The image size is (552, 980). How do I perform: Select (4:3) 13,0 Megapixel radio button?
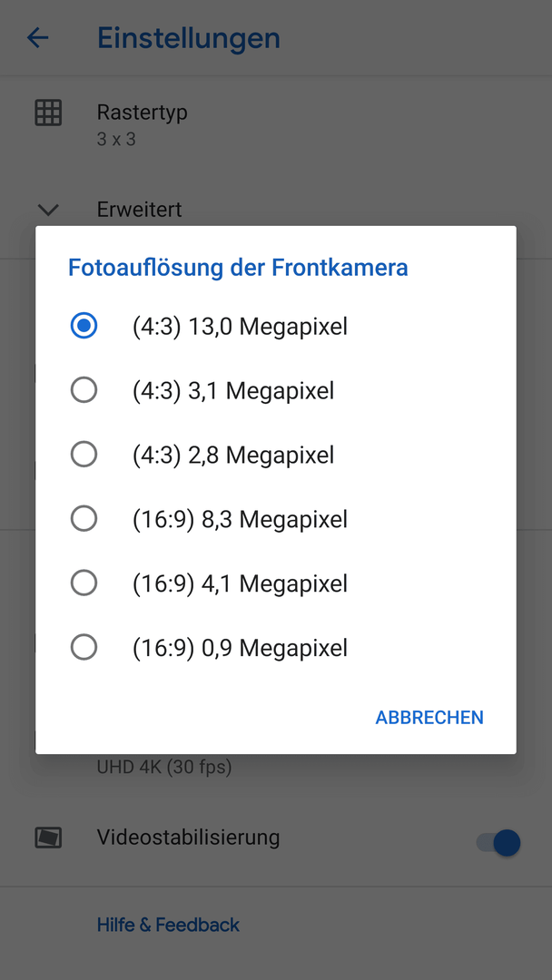84,326
